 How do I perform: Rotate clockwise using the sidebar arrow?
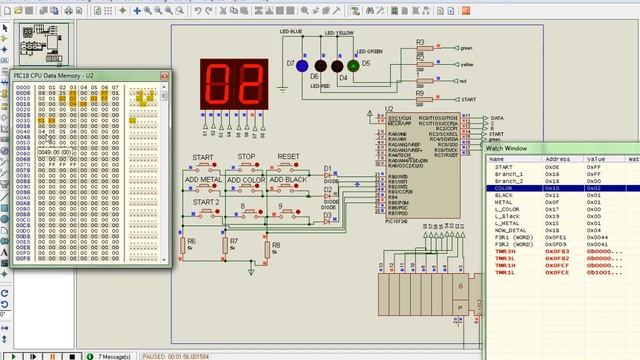[4, 293]
